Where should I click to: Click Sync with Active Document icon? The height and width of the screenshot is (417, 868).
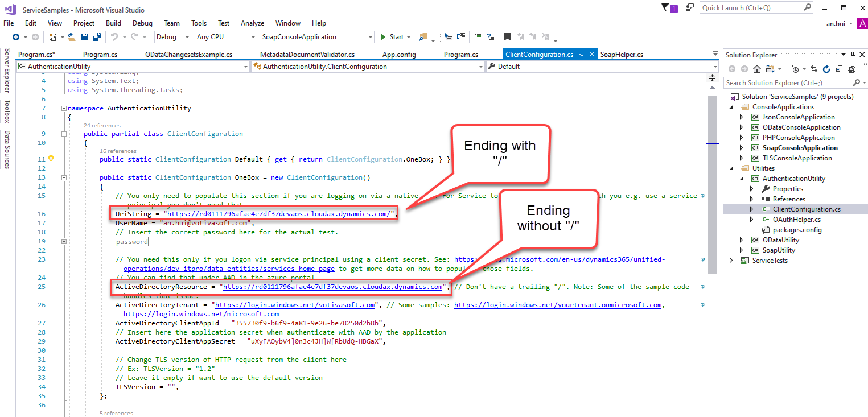coord(814,69)
